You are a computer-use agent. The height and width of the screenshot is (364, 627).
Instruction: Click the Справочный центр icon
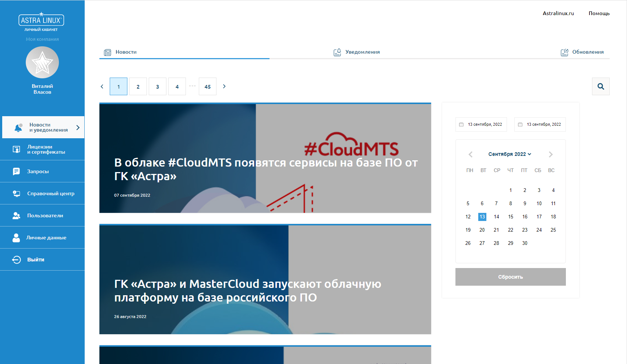[x=17, y=193]
